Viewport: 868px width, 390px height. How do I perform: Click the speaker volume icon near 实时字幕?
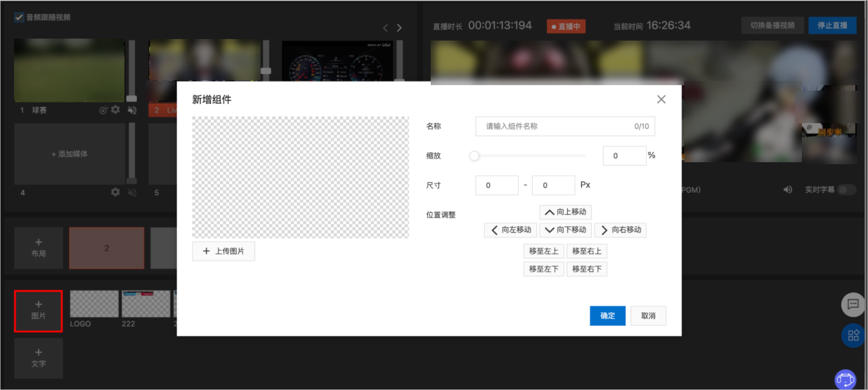(x=788, y=190)
